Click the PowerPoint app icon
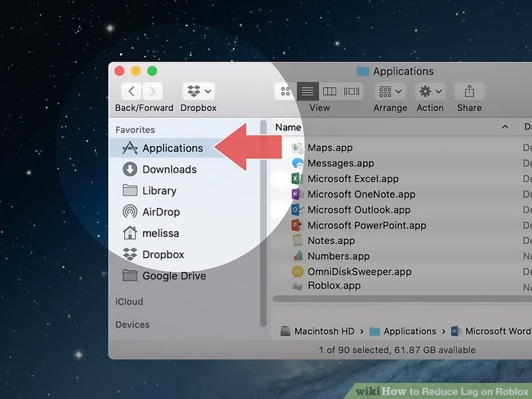The height and width of the screenshot is (399, 532). [297, 225]
